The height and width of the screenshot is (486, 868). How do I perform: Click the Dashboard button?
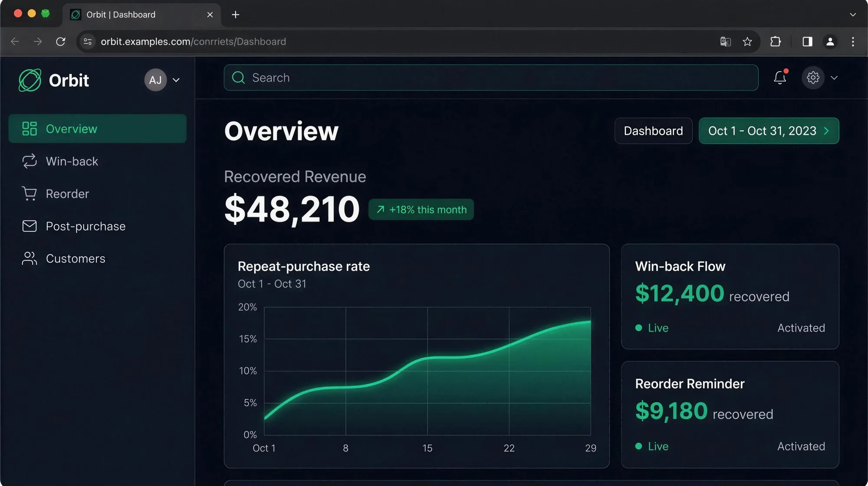pyautogui.click(x=653, y=131)
